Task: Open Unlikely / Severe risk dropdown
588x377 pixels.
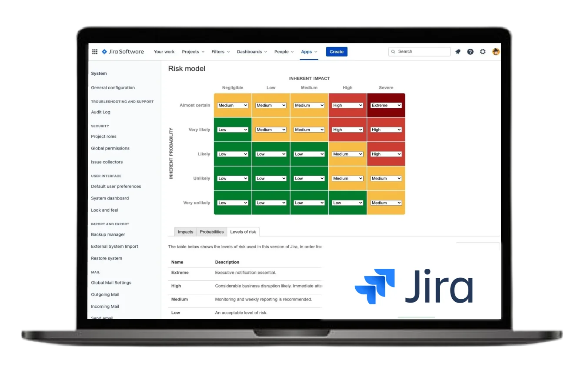Action: [386, 178]
